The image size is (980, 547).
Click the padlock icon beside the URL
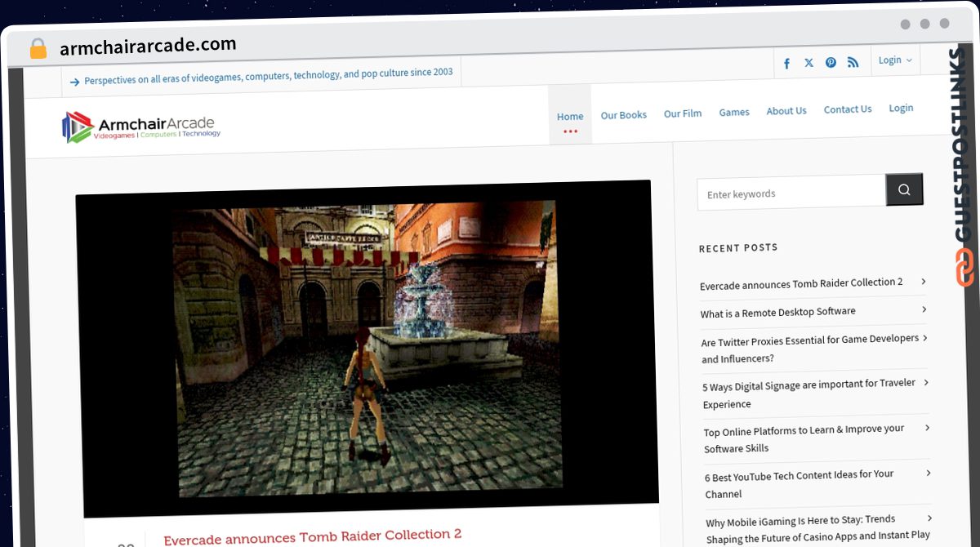pyautogui.click(x=38, y=49)
